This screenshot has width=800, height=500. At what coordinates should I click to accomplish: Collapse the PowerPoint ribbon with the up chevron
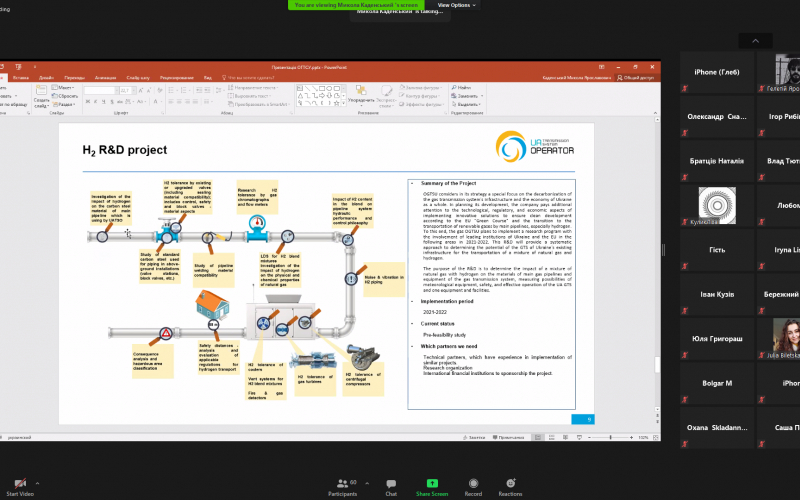(x=655, y=113)
